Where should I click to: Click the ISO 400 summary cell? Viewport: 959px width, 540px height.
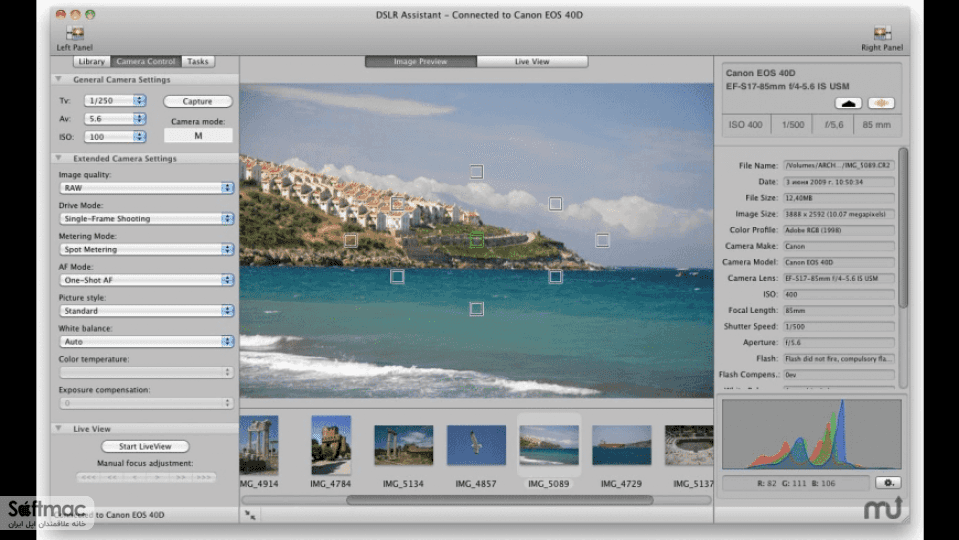point(746,125)
